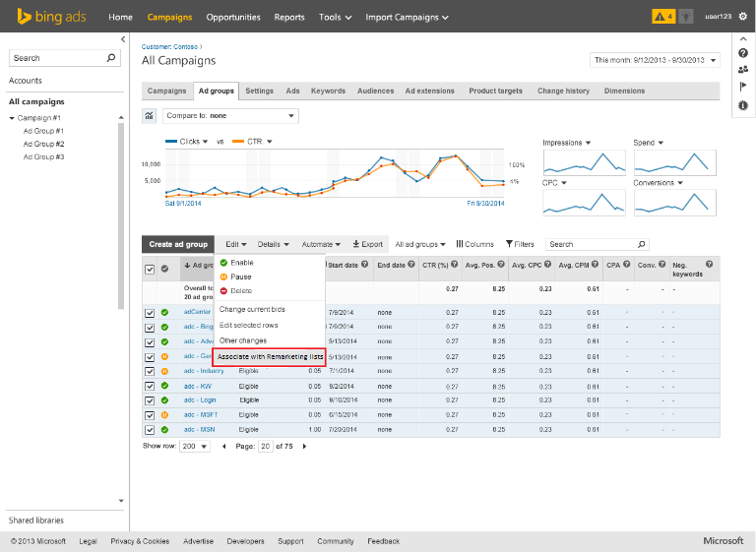This screenshot has width=756, height=552.
Task: Expand the Show row count dropdown
Action: coord(195,446)
